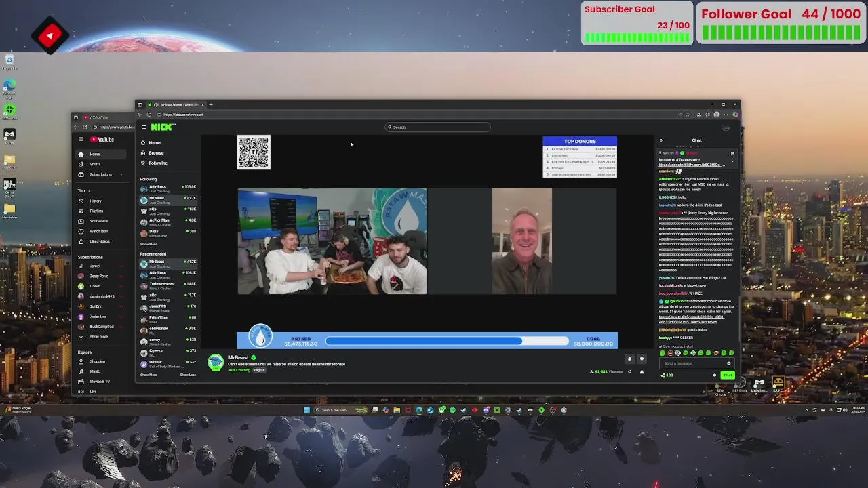868x488 pixels.
Task: Expand the YouTube You section chevron
Action: [x=90, y=191]
